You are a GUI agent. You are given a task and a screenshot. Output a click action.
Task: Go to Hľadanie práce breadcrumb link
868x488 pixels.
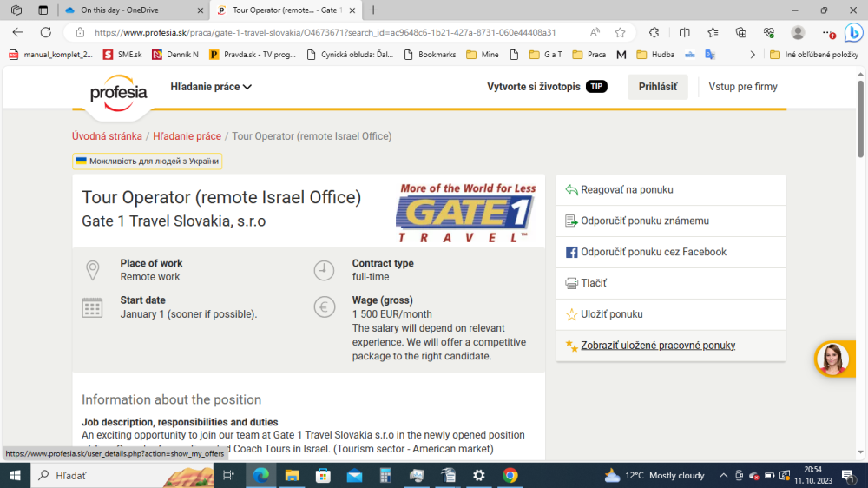(187, 136)
